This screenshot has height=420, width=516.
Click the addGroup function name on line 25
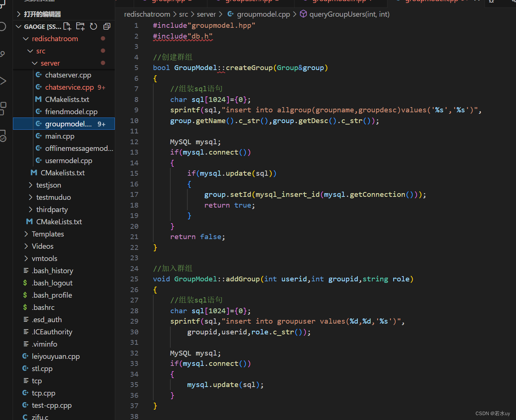[243, 279]
